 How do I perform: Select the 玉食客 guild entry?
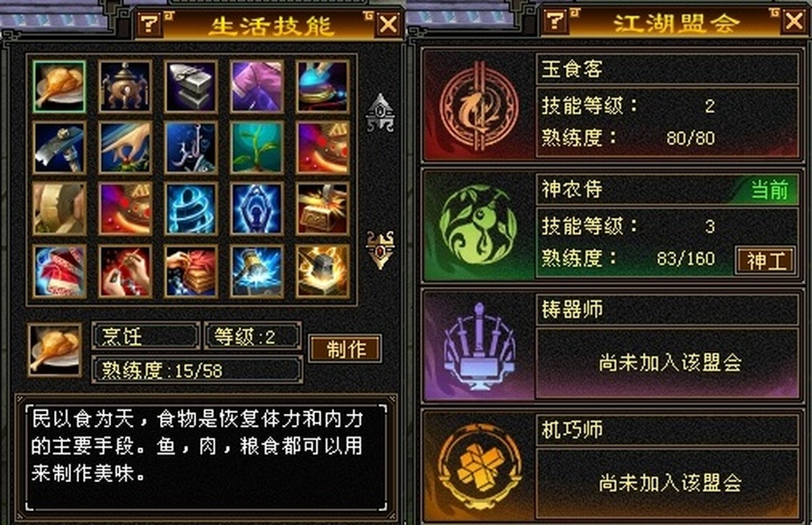coord(612,105)
